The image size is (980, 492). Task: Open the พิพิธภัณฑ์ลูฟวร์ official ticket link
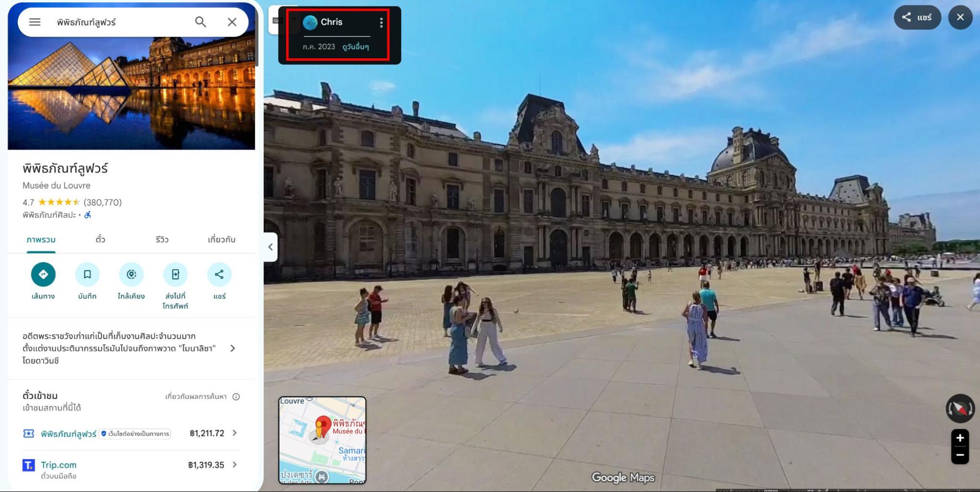69,434
